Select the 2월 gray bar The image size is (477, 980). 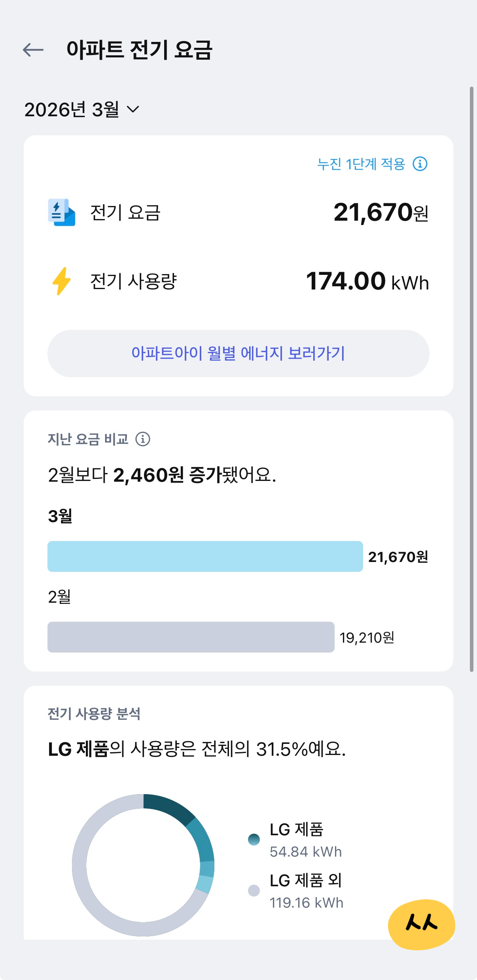[x=191, y=637]
